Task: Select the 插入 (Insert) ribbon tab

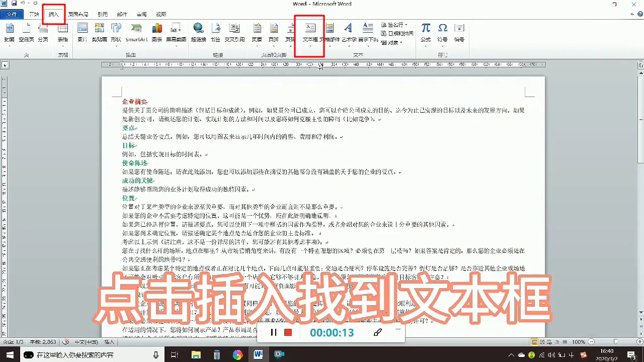Action: point(54,15)
